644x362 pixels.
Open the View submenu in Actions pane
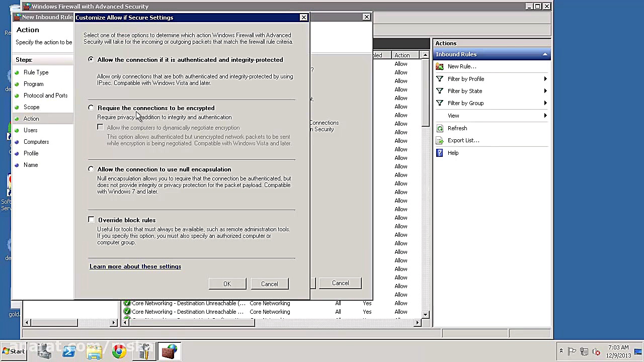[453, 116]
